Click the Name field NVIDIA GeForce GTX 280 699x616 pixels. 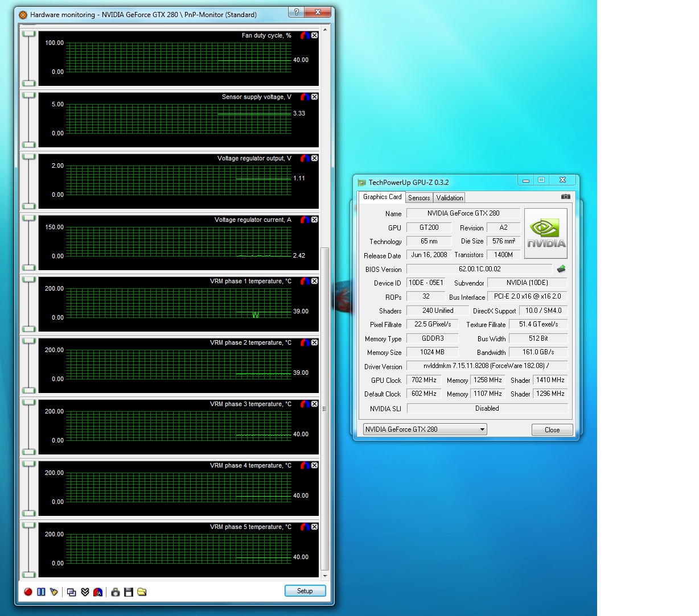(463, 213)
